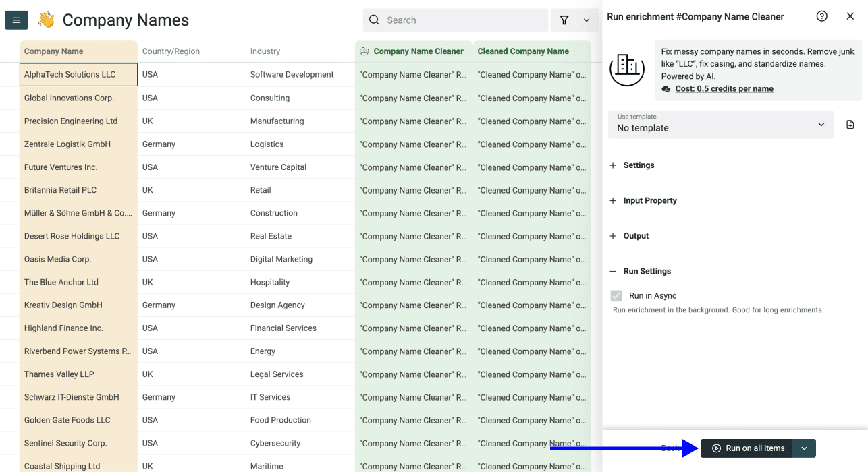Click the building icon for Company Name Cleaner
868x472 pixels.
coord(627,67)
